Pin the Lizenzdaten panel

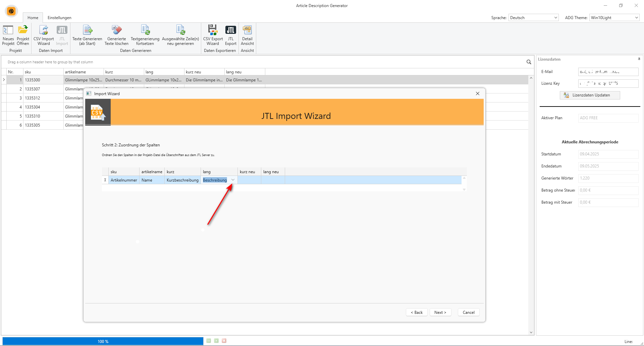click(x=639, y=59)
